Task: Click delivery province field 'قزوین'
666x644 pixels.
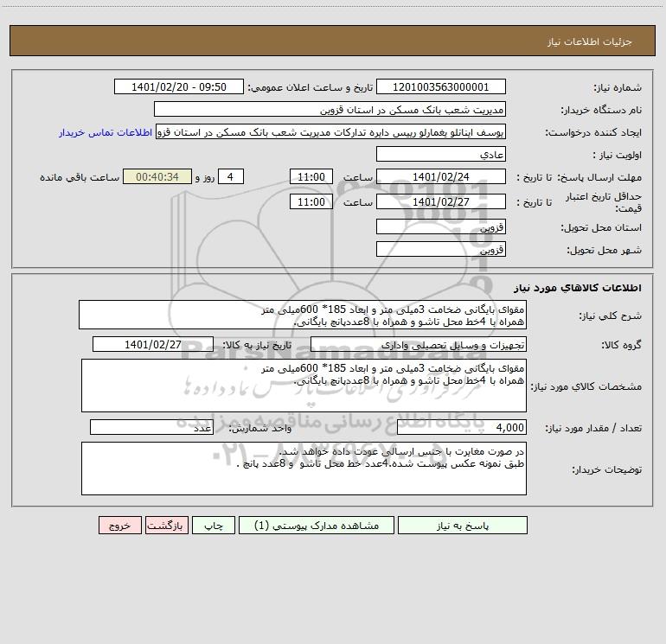Action: coord(441,227)
